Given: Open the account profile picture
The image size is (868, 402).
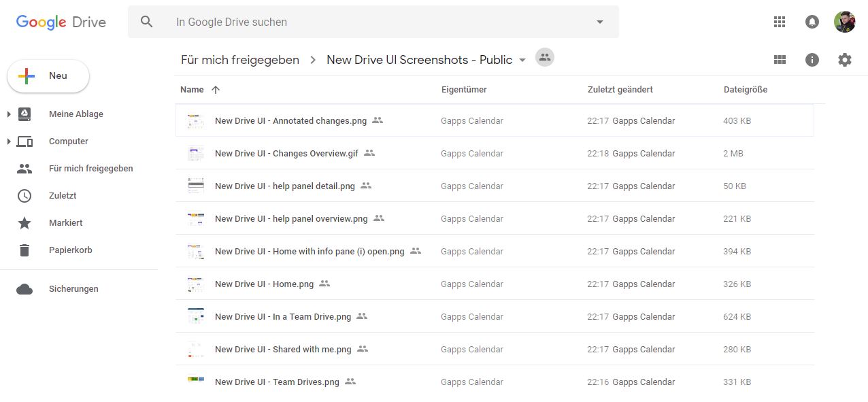Looking at the screenshot, I should click(x=844, y=22).
